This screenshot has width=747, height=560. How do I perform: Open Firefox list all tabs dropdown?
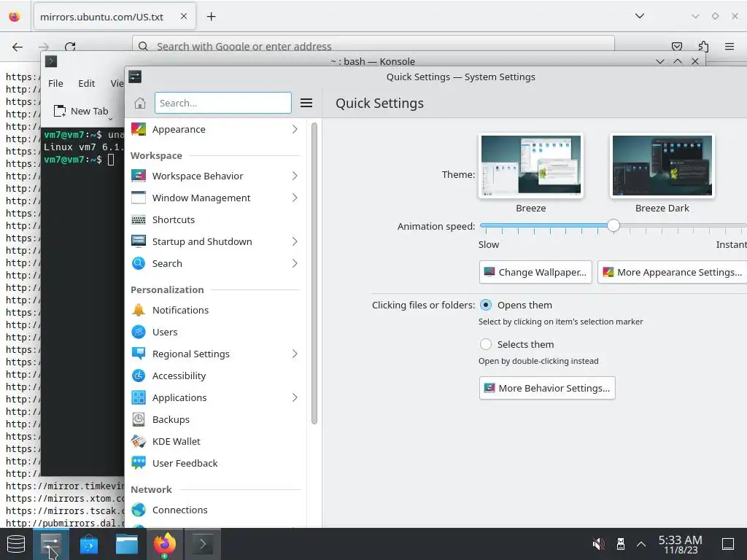click(640, 16)
